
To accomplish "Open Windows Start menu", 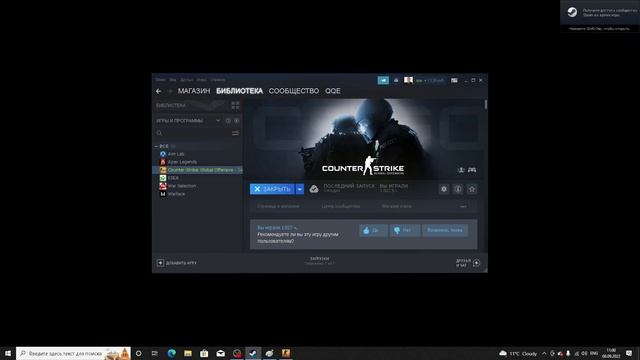I will (8, 353).
